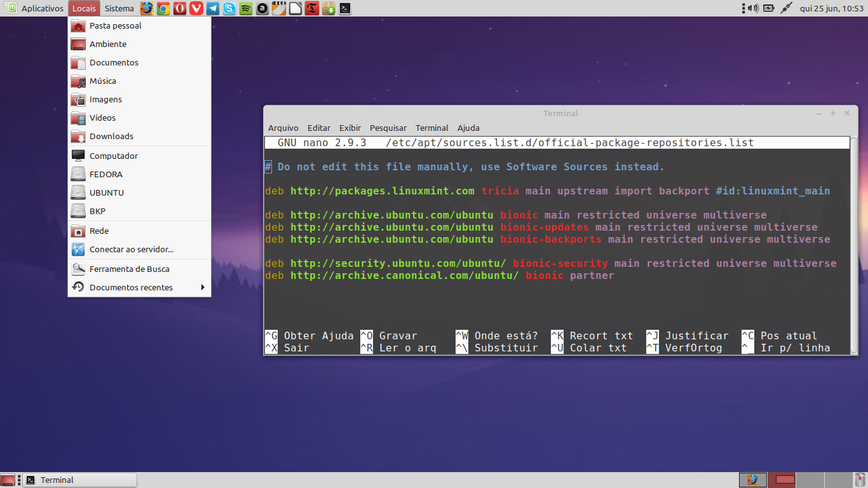
Task: Switch to the third workspace in the pager
Action: tap(810, 480)
